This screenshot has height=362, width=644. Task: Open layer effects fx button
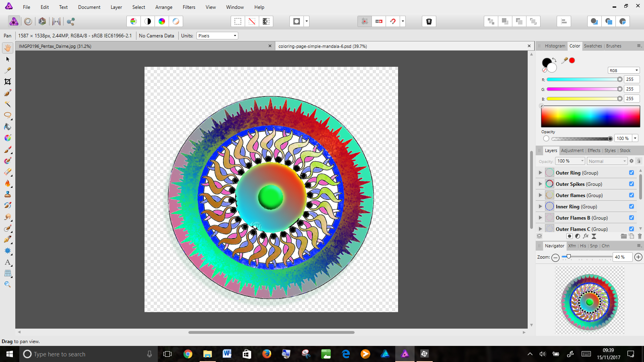(586, 236)
